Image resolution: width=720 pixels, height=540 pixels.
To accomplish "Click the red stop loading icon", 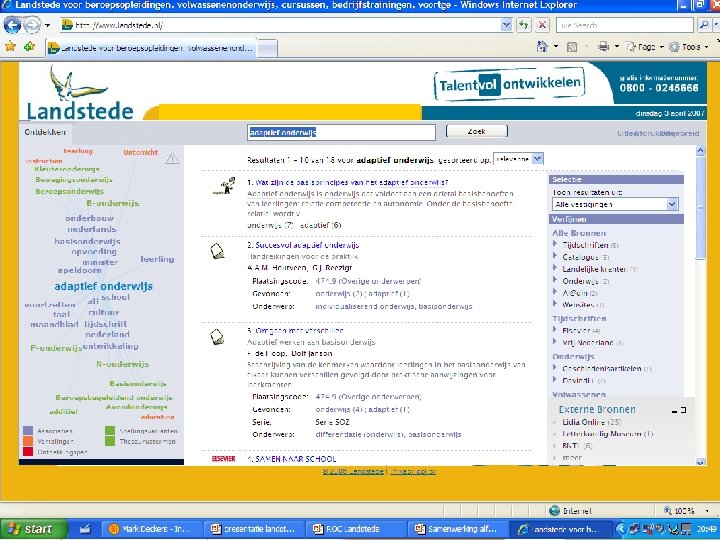I will pos(542,25).
